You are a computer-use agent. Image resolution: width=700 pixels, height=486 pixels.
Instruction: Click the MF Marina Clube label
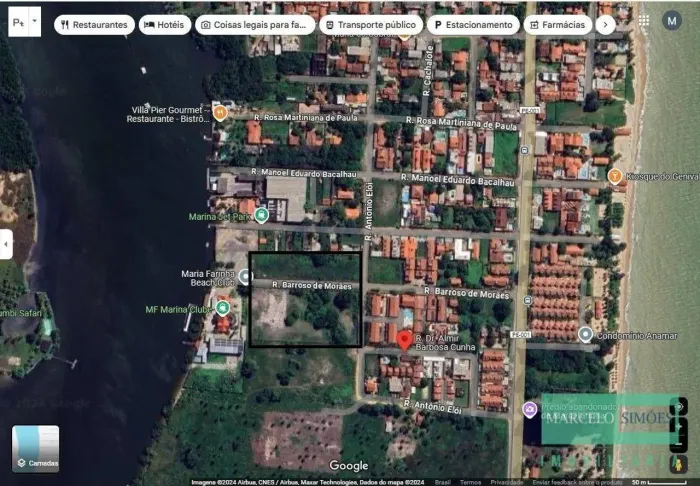(179, 309)
